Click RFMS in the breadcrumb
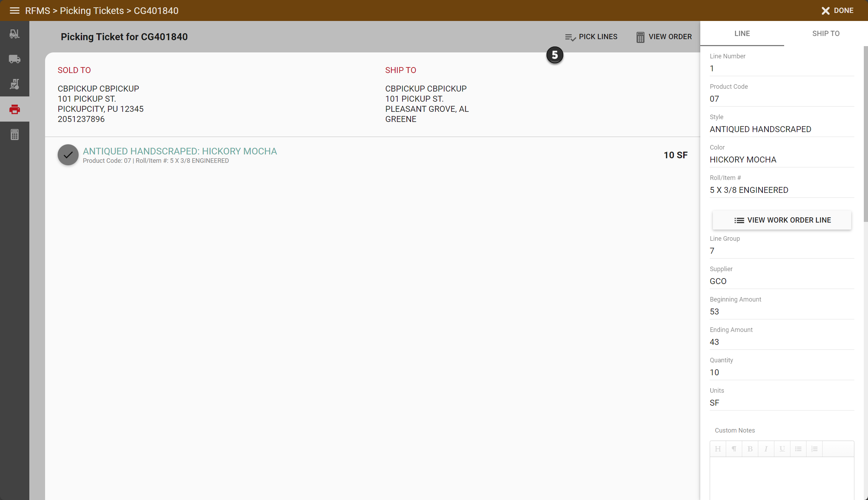The height and width of the screenshot is (500, 868). [x=38, y=10]
